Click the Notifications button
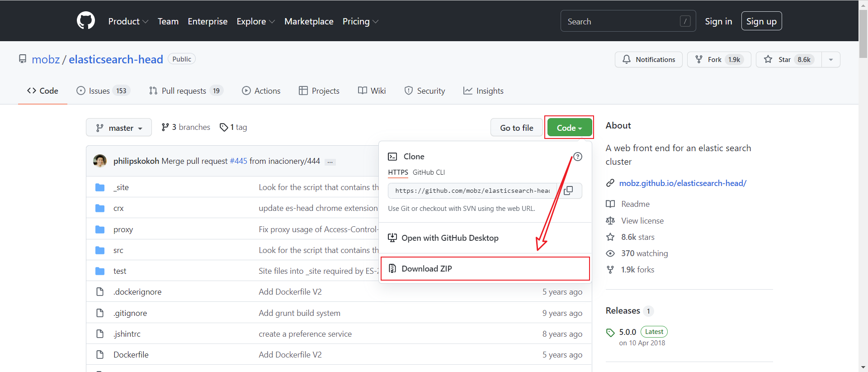Viewport: 868px width, 372px height. 649,60
